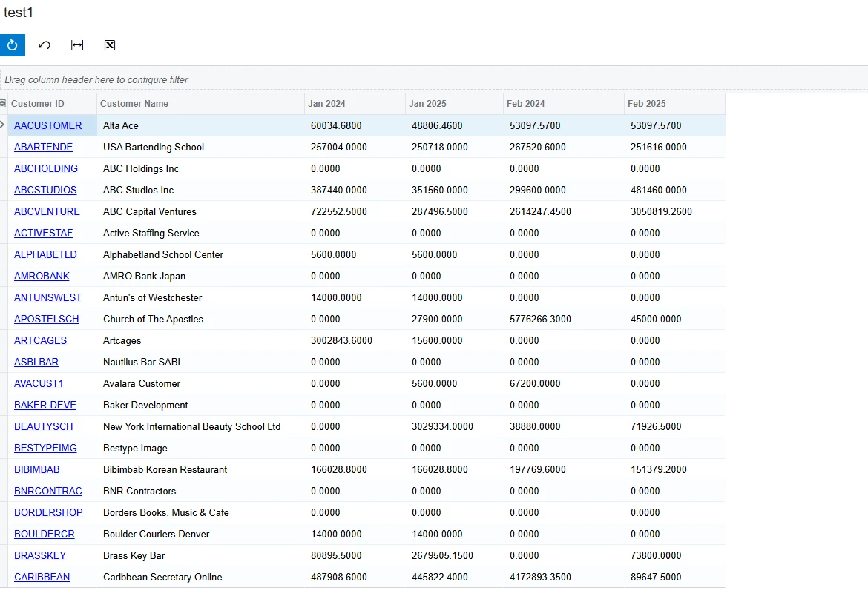Follow the ANTUNSWEST link

pos(47,298)
